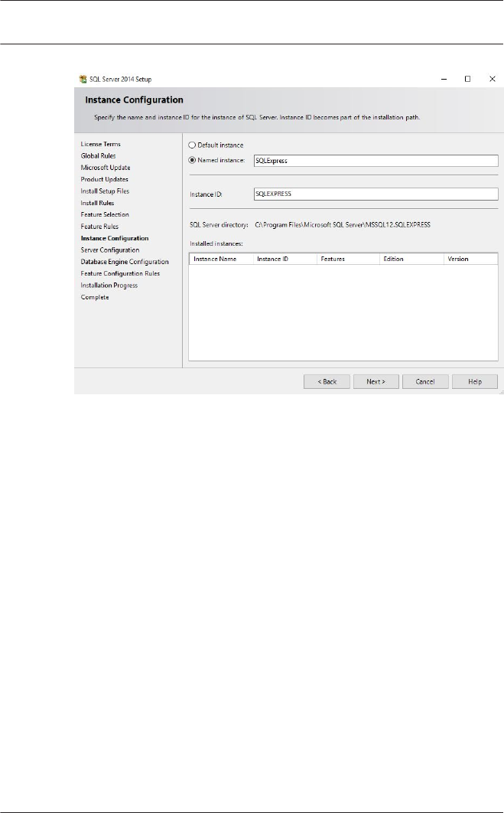The image size is (504, 813).
Task: Select Server Configuration in the step list
Action: coord(110,250)
